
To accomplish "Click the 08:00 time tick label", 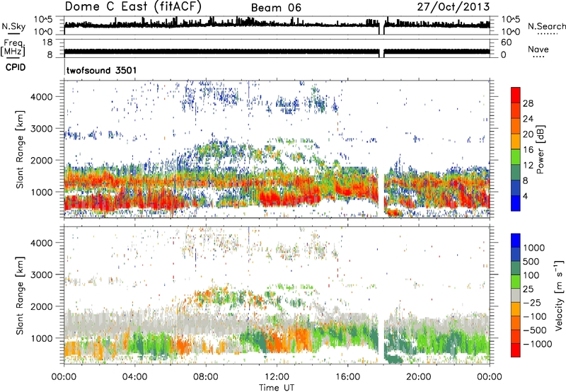I will (x=206, y=377).
